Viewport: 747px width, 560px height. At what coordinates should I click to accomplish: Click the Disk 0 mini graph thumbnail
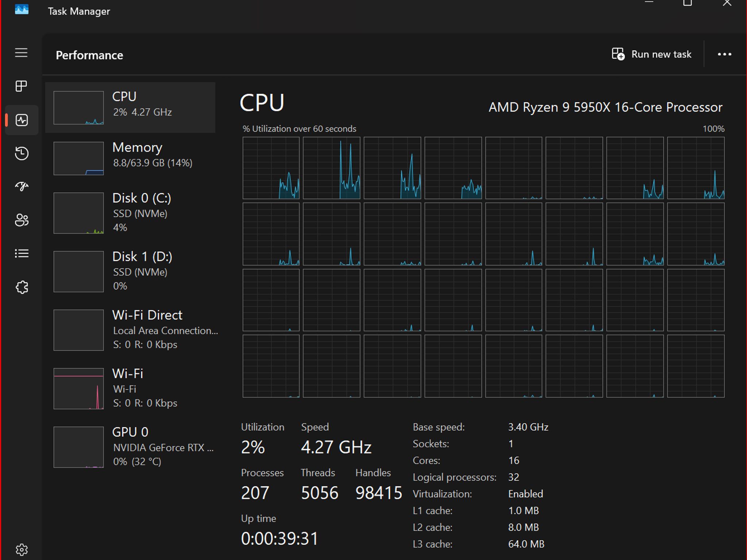[x=78, y=213]
